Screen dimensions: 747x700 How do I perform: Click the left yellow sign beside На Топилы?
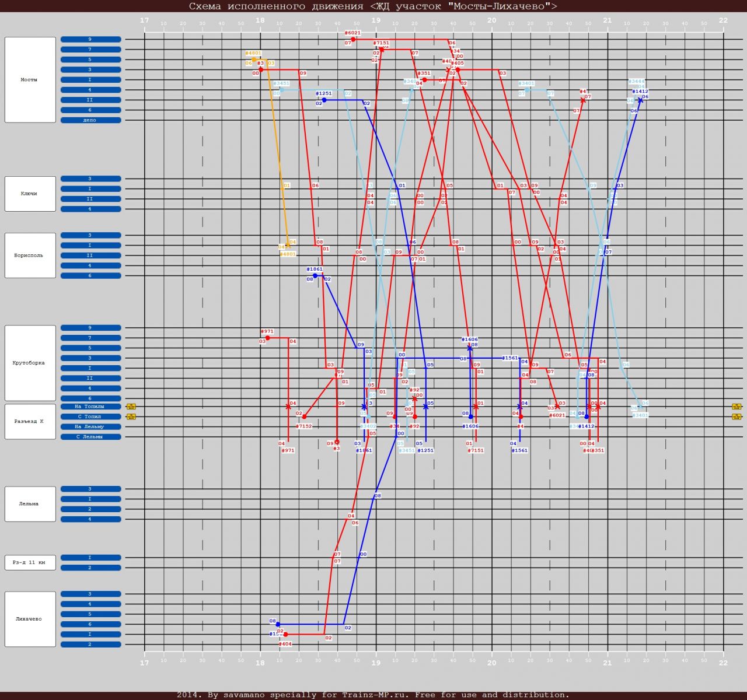[x=131, y=407]
